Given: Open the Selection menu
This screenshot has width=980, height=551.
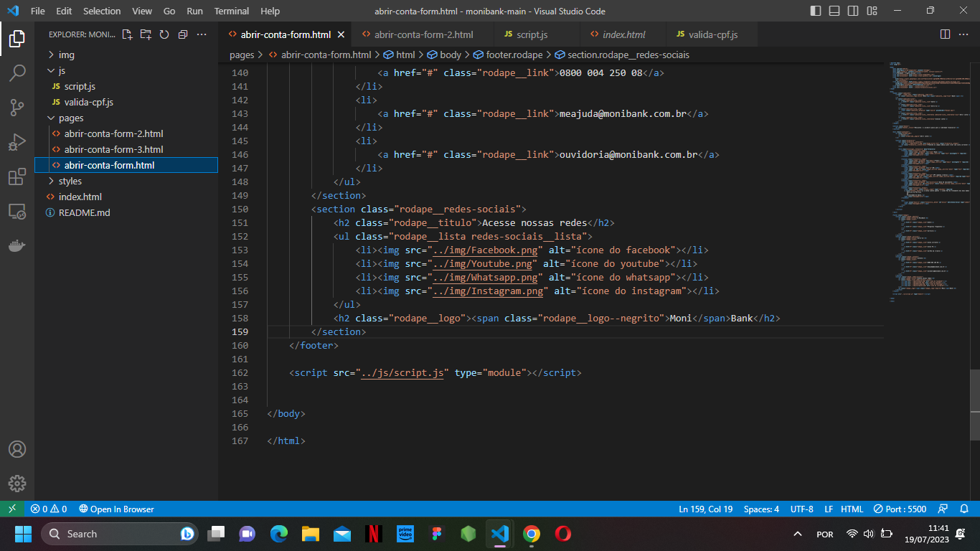Looking at the screenshot, I should (102, 11).
